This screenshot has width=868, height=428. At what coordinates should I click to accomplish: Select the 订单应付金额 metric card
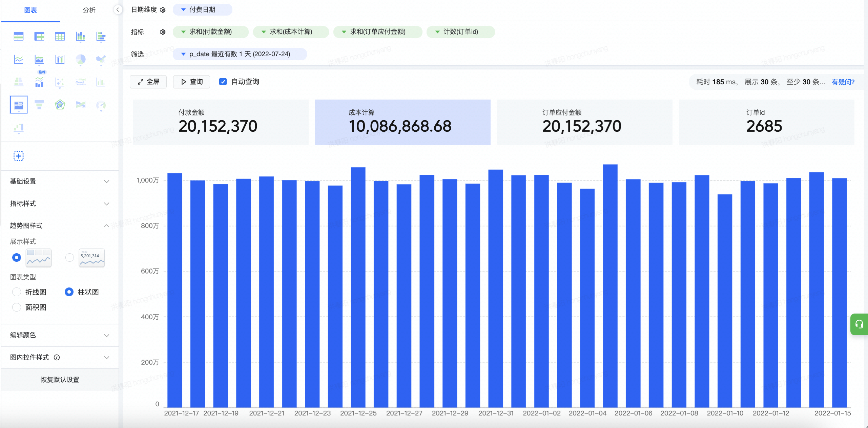point(584,122)
